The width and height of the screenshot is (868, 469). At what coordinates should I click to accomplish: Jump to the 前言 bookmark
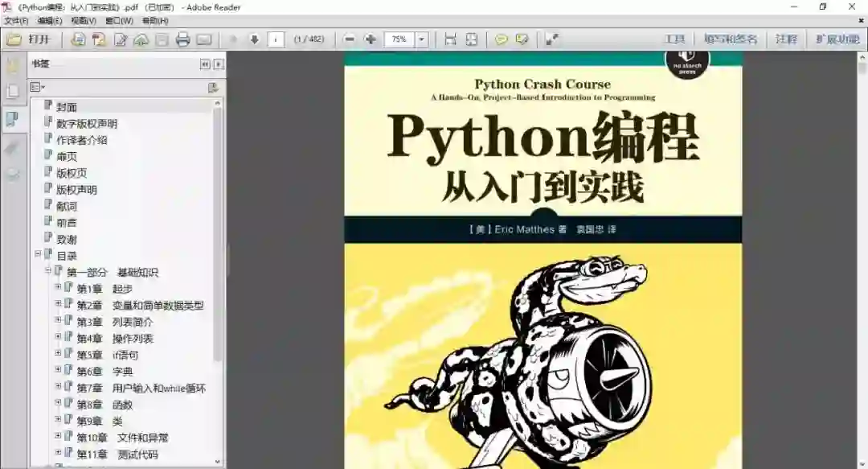[67, 223]
